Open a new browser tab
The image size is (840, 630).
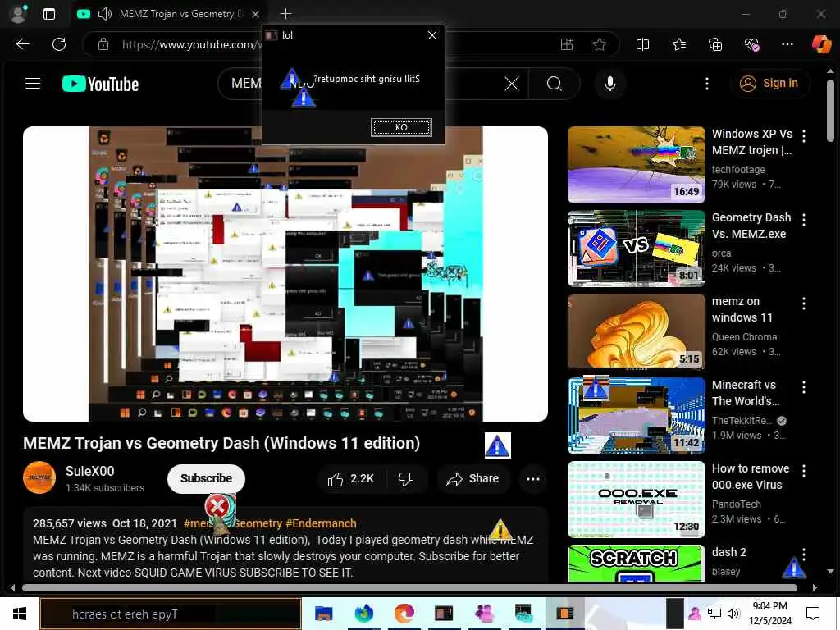point(285,14)
